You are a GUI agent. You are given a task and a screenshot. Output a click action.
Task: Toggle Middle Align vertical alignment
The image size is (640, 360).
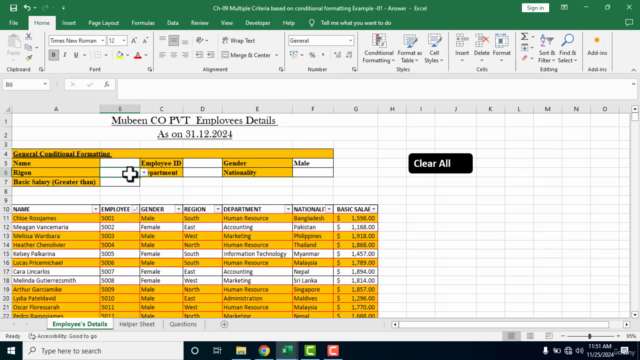174,40
